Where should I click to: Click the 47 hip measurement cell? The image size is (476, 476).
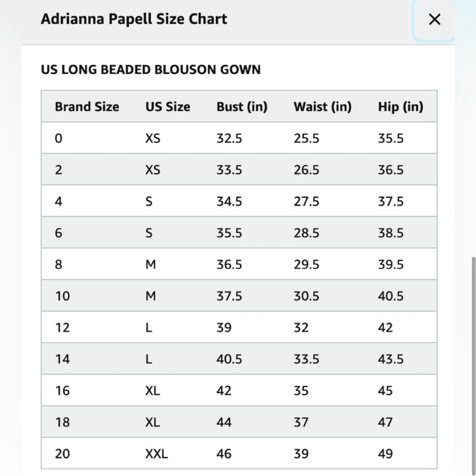pyautogui.click(x=385, y=422)
